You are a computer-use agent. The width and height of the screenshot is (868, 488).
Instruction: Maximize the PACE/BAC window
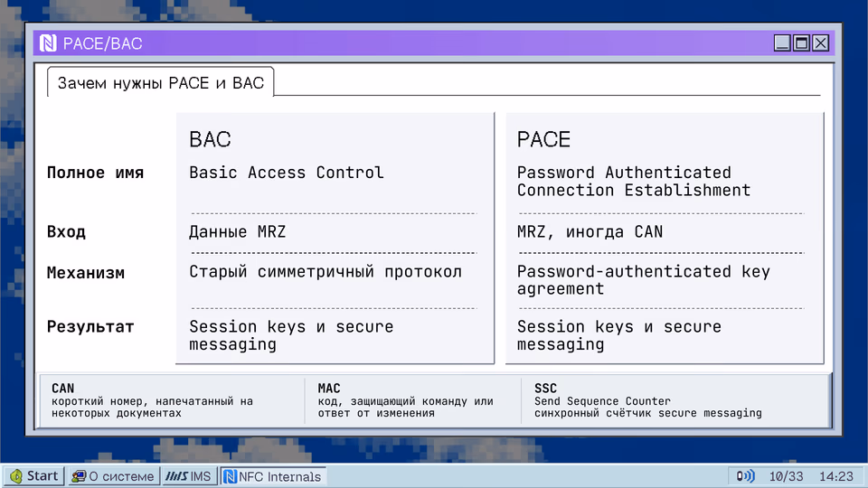(x=801, y=43)
